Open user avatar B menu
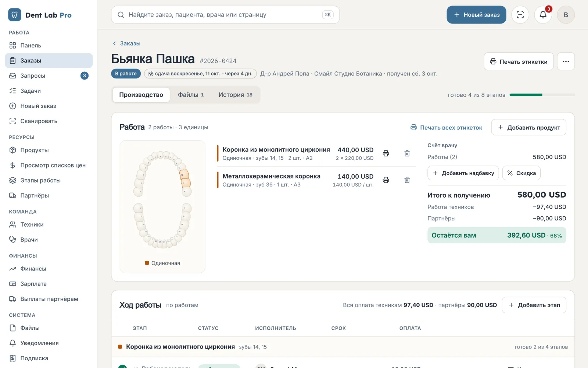Viewport: 588px width, 368px height. [566, 15]
